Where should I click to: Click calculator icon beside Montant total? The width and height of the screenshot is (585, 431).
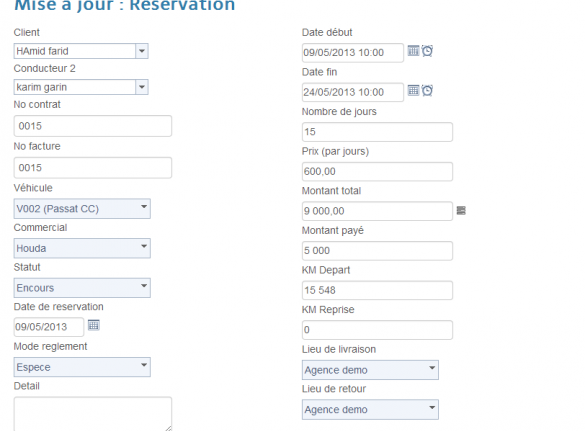(x=461, y=211)
